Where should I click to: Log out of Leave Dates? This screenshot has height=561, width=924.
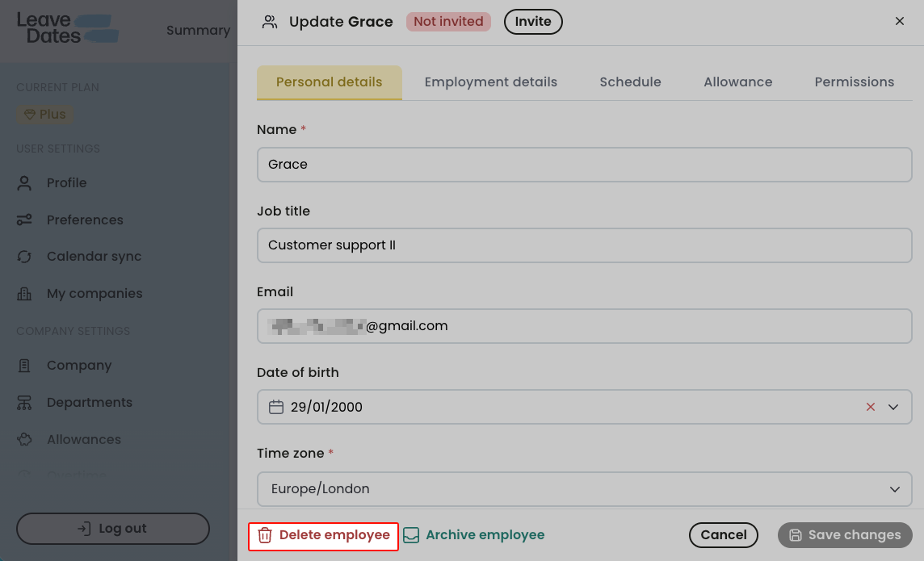click(x=112, y=528)
